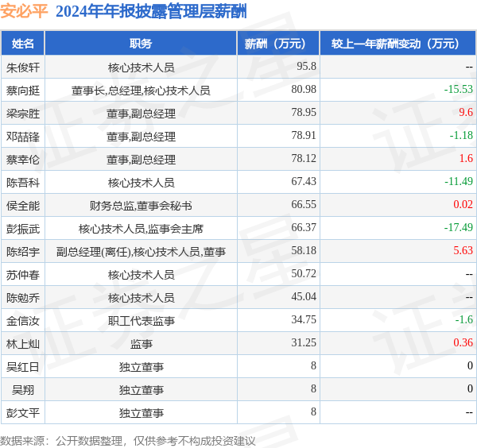
Task: Click 董事,副总经理 in 梁宗胜 row
Action: pyautogui.click(x=141, y=114)
